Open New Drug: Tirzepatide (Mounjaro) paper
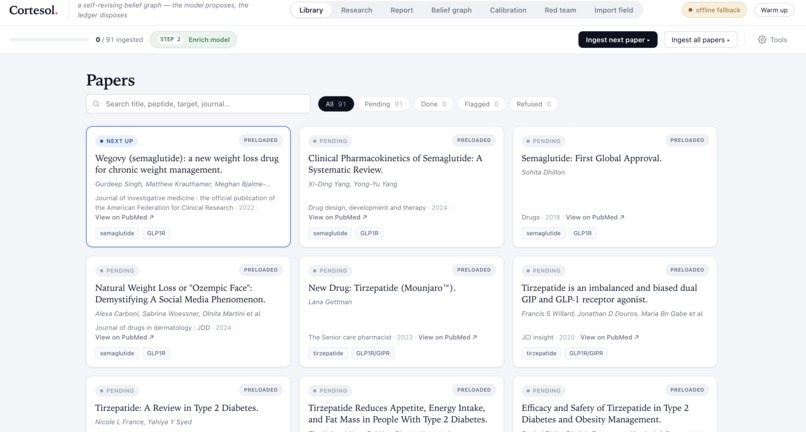This screenshot has height=432, width=806. point(401,312)
